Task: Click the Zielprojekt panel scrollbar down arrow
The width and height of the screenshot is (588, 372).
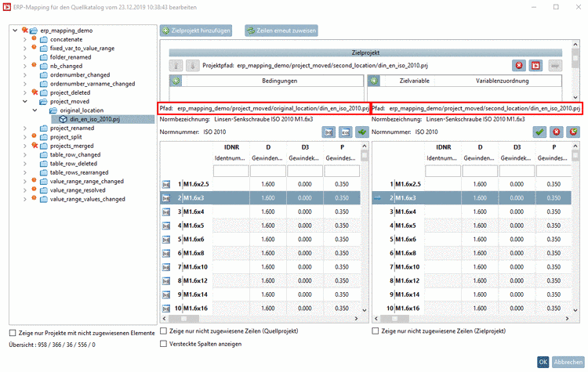Action: point(575,97)
